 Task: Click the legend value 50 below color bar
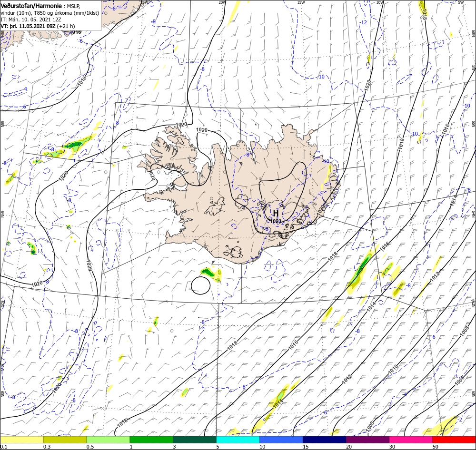coord(436,447)
